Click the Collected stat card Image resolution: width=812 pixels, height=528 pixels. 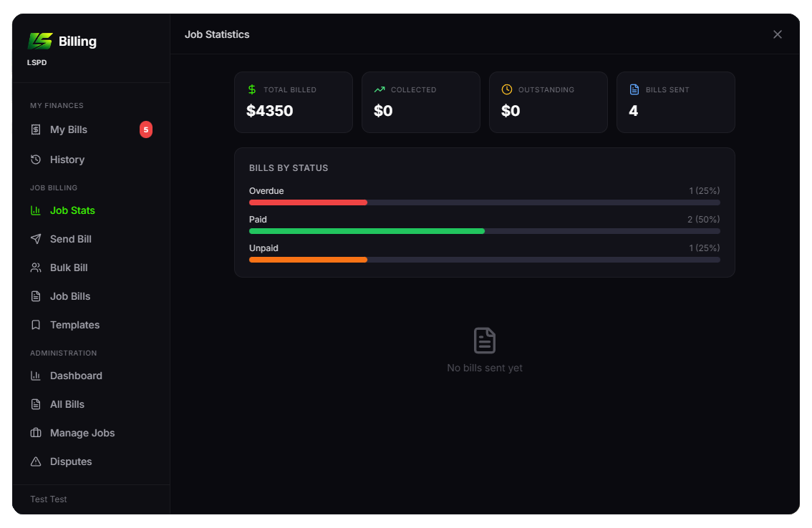420,102
